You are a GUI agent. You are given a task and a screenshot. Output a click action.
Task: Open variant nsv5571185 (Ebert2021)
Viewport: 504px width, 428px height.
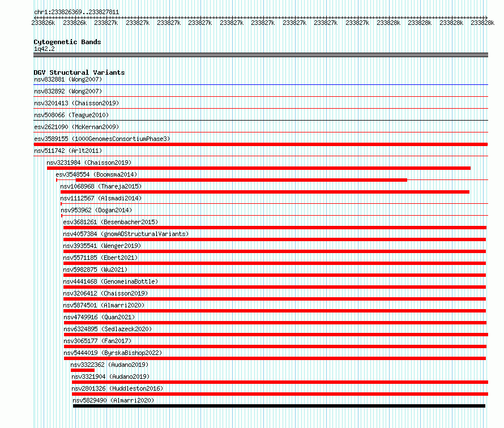[100, 258]
